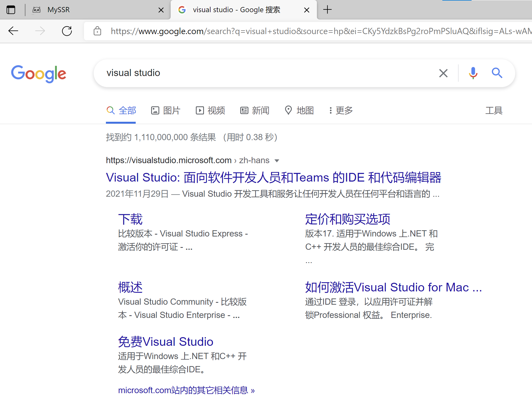The height and width of the screenshot is (401, 532).
Task: Switch to the MySSR tab
Action: coord(98,10)
